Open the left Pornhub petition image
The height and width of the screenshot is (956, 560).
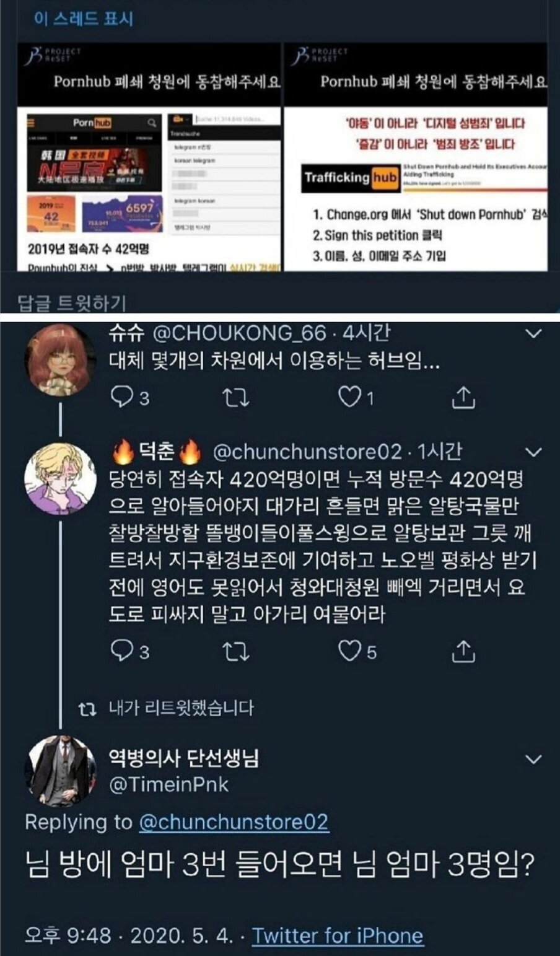point(149,157)
